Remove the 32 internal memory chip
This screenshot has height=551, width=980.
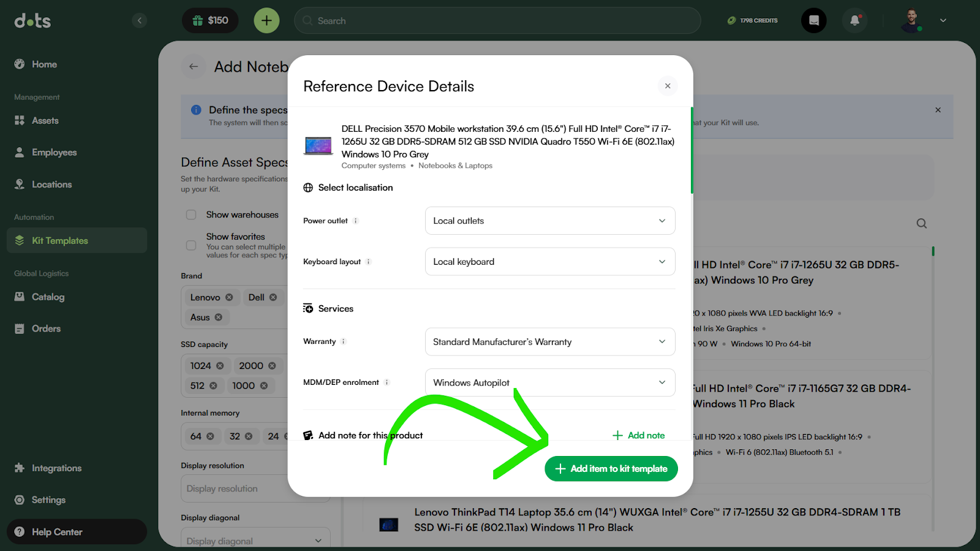point(249,436)
